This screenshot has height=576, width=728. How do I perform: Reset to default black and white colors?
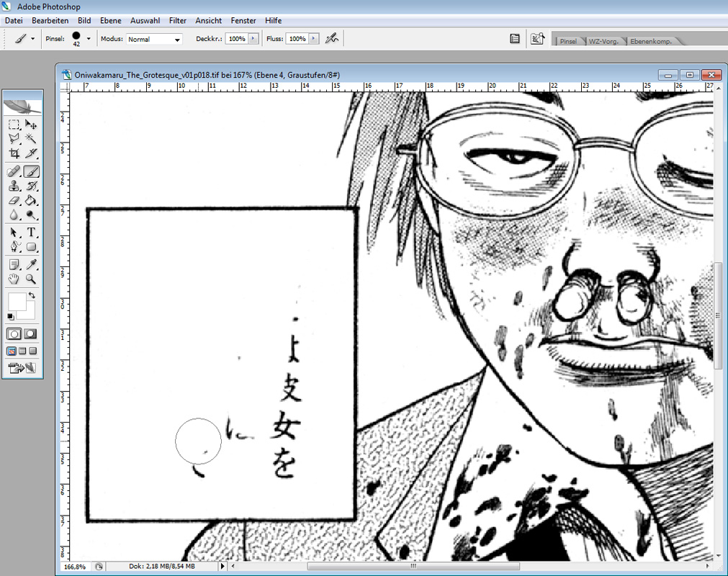click(11, 317)
